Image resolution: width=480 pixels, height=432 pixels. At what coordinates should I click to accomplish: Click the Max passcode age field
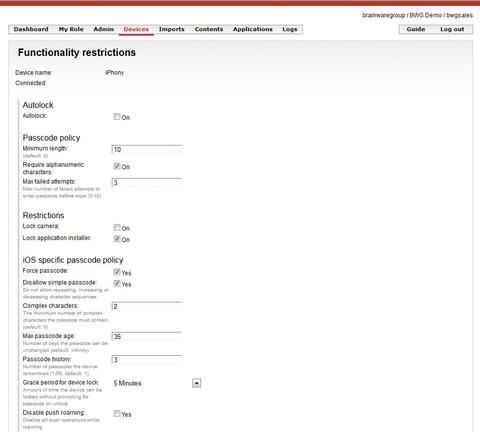(147, 336)
